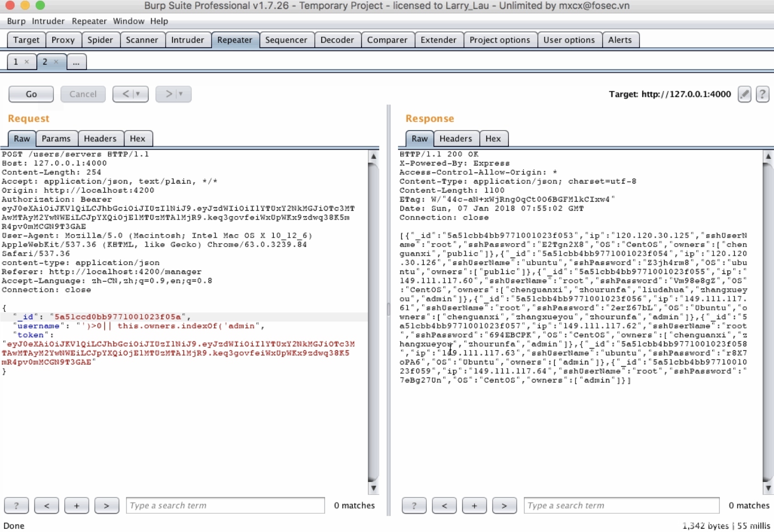Image resolution: width=774 pixels, height=532 pixels.
Task: Open the Spider tab
Action: (100, 40)
